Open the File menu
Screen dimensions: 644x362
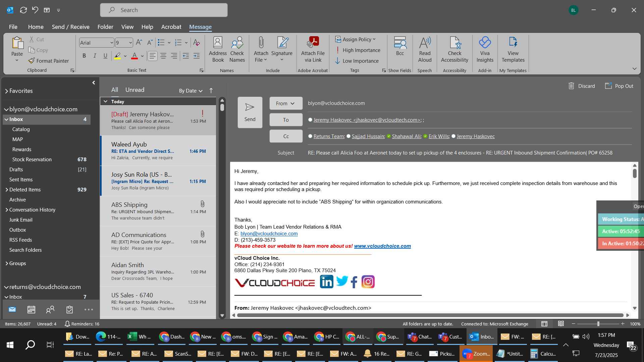click(13, 27)
